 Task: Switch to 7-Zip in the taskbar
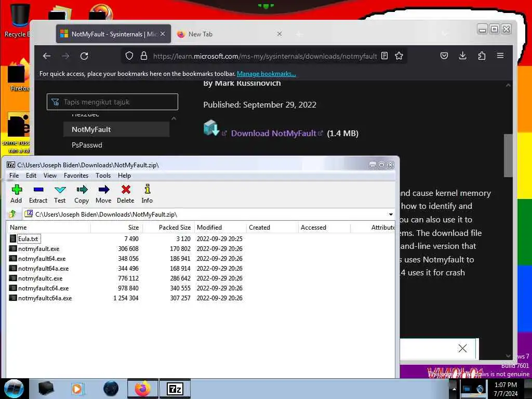tap(175, 389)
